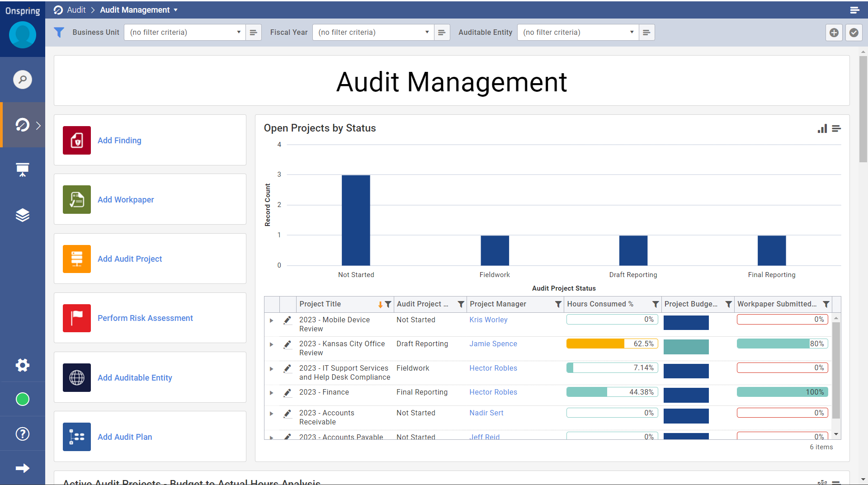
Task: Click the help question mark icon
Action: [23, 434]
